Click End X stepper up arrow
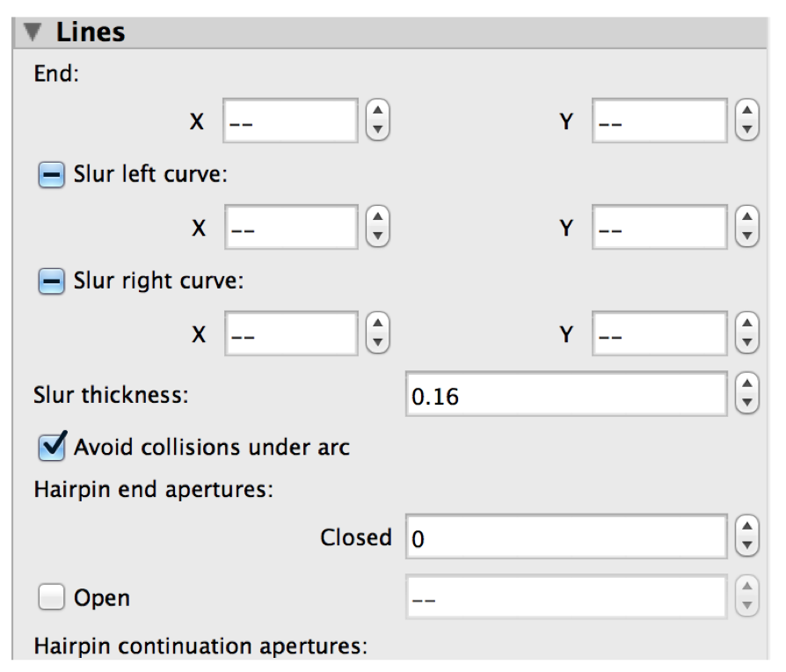This screenshot has width=786, height=672. [377, 113]
